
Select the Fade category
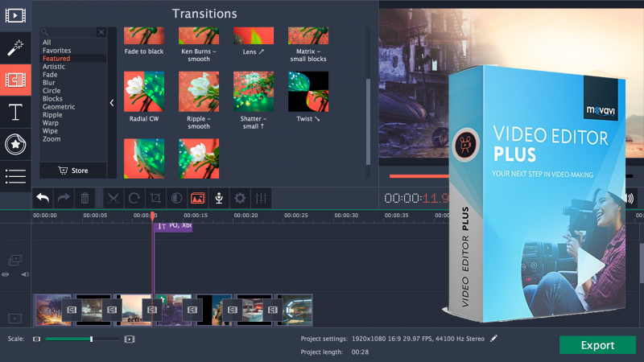coord(50,75)
